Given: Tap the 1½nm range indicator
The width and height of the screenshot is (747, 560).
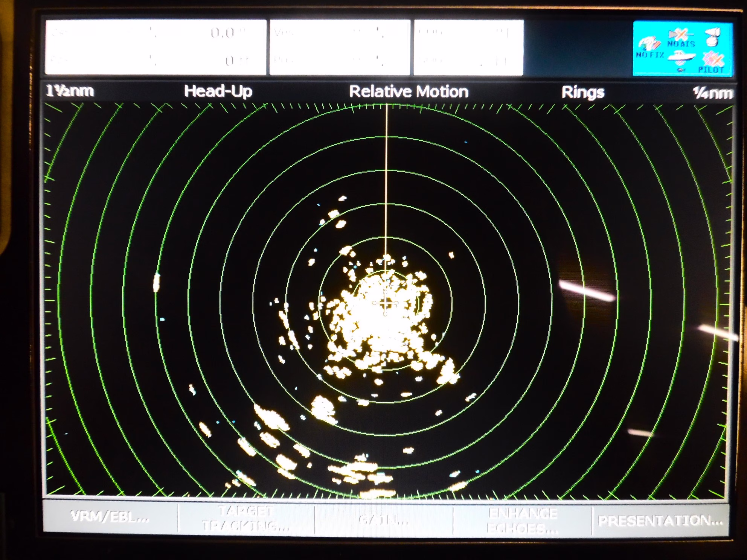Looking at the screenshot, I should [70, 91].
